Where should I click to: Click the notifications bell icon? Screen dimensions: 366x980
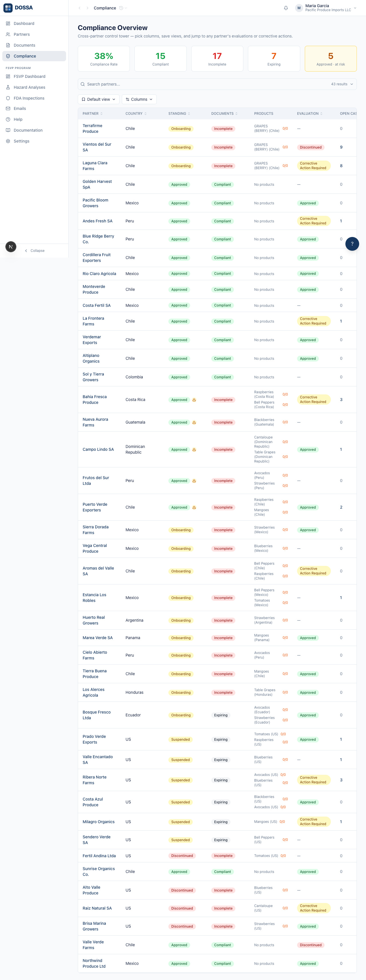coord(286,8)
